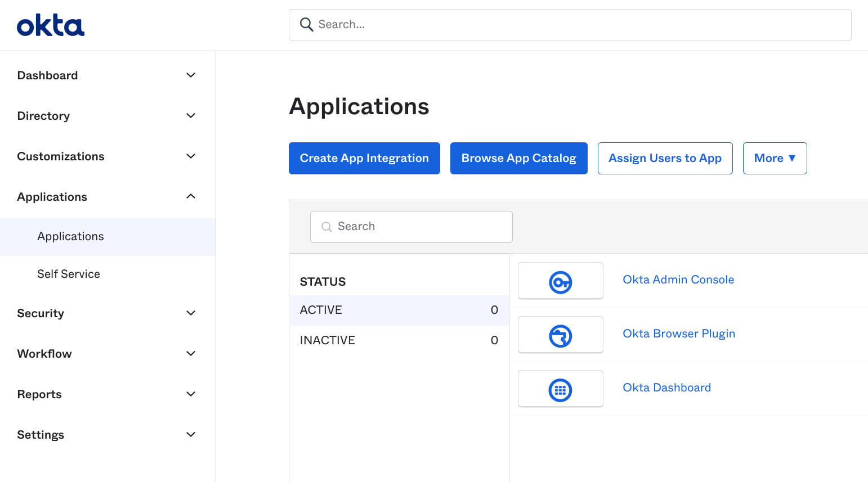Open Browse App Catalog
The image size is (868, 482).
[x=518, y=158]
